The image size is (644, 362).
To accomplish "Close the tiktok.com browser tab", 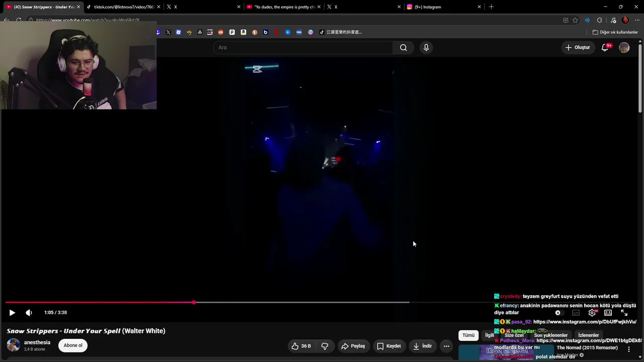I will (158, 7).
